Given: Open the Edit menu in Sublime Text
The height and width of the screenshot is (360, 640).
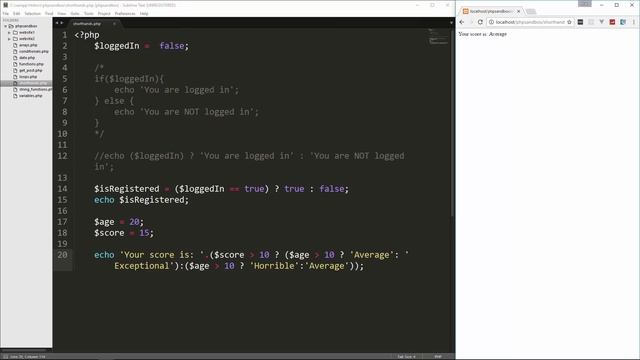Looking at the screenshot, I should (16, 13).
